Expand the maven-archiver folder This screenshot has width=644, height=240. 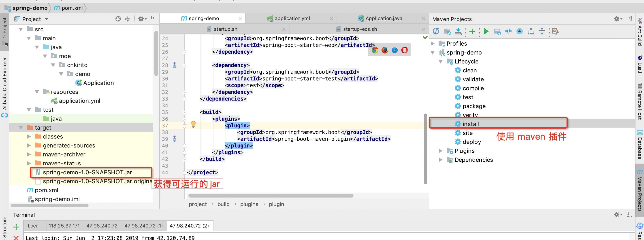pos(29,155)
